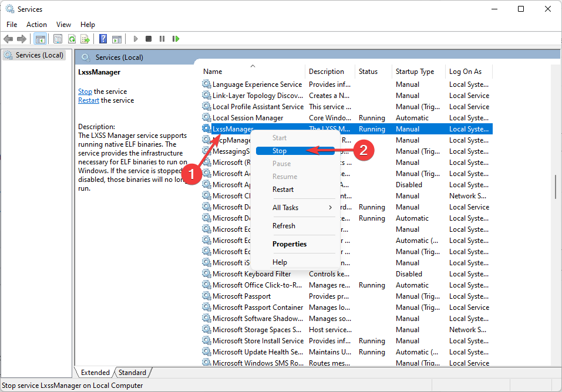
Task: Click the Restart Service toolbar icon
Action: click(x=176, y=39)
